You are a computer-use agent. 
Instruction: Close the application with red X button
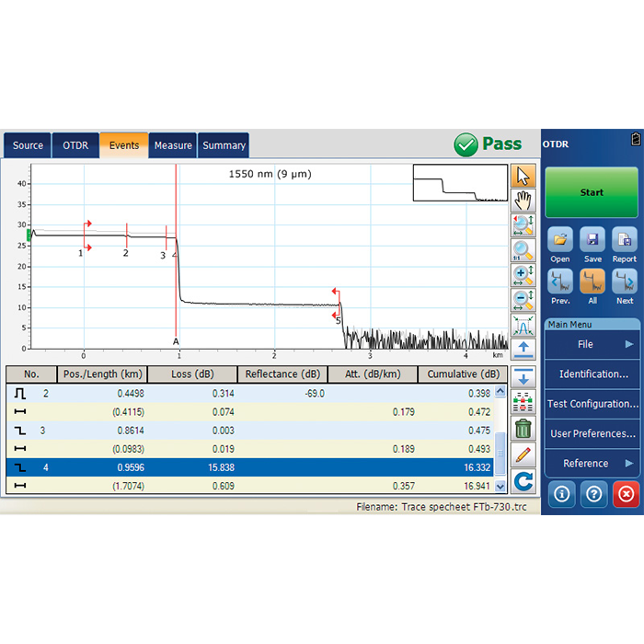click(626, 494)
